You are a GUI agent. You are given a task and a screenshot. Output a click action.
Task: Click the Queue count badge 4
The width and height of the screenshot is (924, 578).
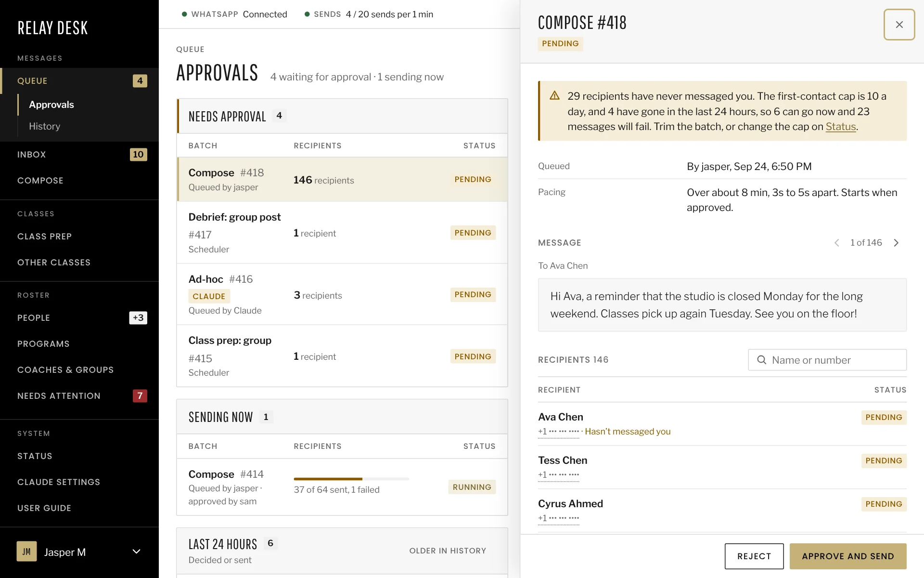(140, 81)
